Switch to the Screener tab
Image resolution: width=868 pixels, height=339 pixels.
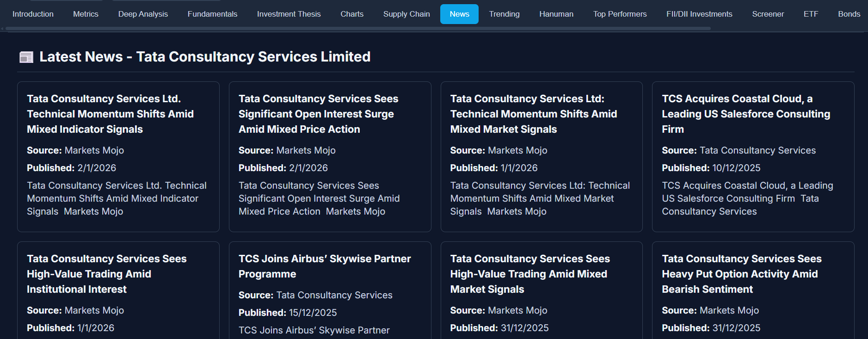click(x=768, y=14)
